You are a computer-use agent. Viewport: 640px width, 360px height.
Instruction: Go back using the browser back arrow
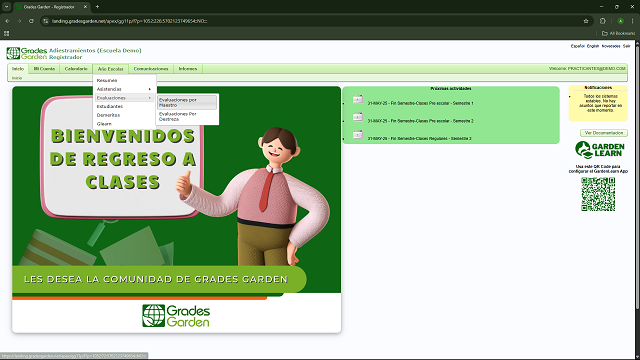[x=7, y=21]
